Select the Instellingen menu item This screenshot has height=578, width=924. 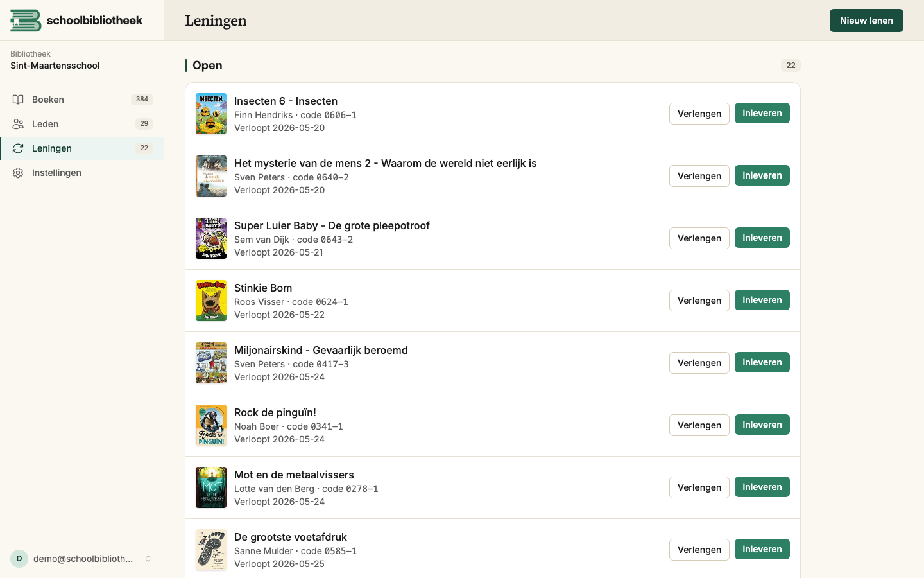point(82,173)
